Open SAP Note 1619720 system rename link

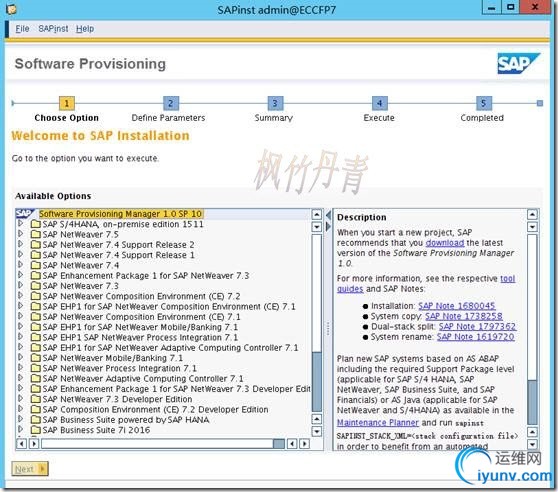pos(475,337)
